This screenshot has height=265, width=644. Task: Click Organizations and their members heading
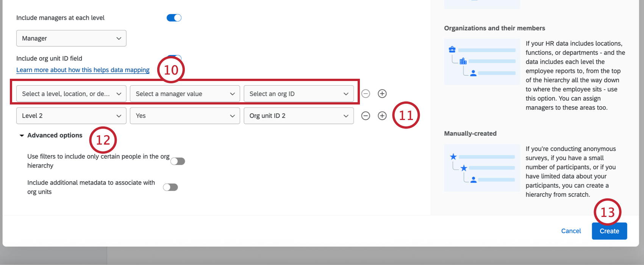(x=494, y=28)
